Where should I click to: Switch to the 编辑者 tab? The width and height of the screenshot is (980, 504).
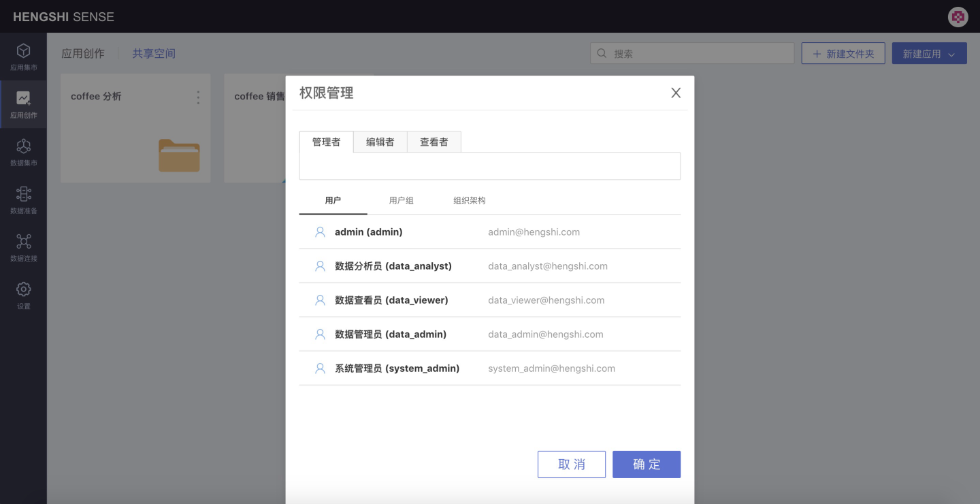[x=380, y=142]
